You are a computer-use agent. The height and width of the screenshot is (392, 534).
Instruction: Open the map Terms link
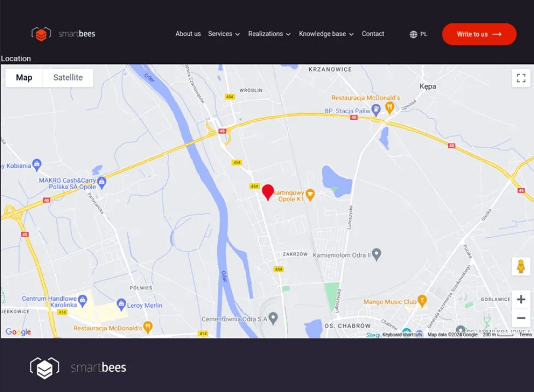[x=525, y=335]
